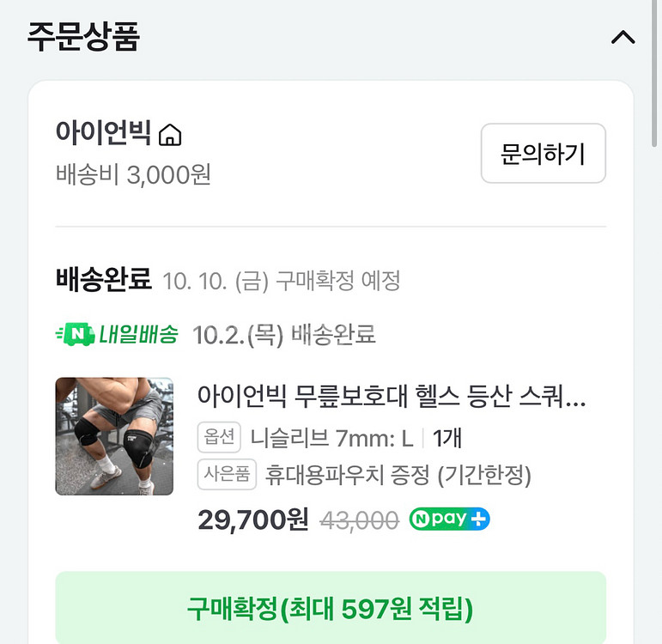Click the 29,700원 price
Image resolution: width=662 pixels, height=644 pixels.
pyautogui.click(x=252, y=520)
